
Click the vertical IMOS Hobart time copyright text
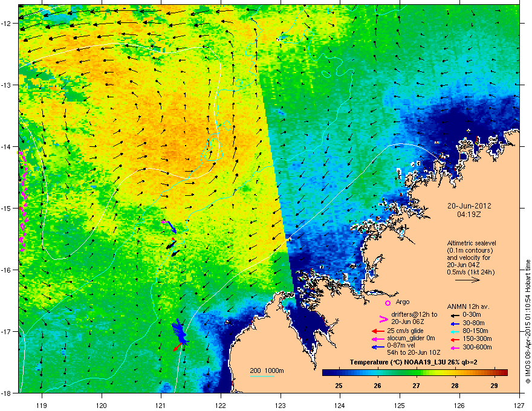point(528,322)
